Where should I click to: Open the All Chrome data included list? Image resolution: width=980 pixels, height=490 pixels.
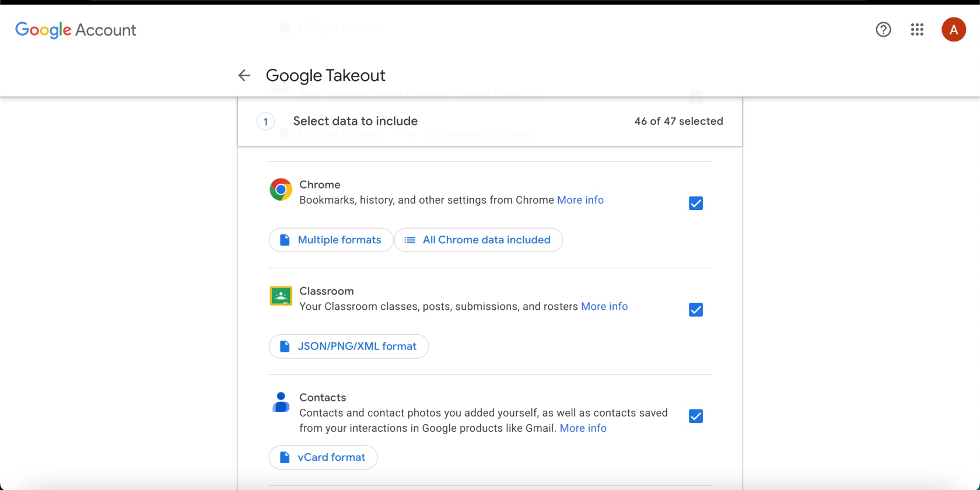(x=478, y=240)
